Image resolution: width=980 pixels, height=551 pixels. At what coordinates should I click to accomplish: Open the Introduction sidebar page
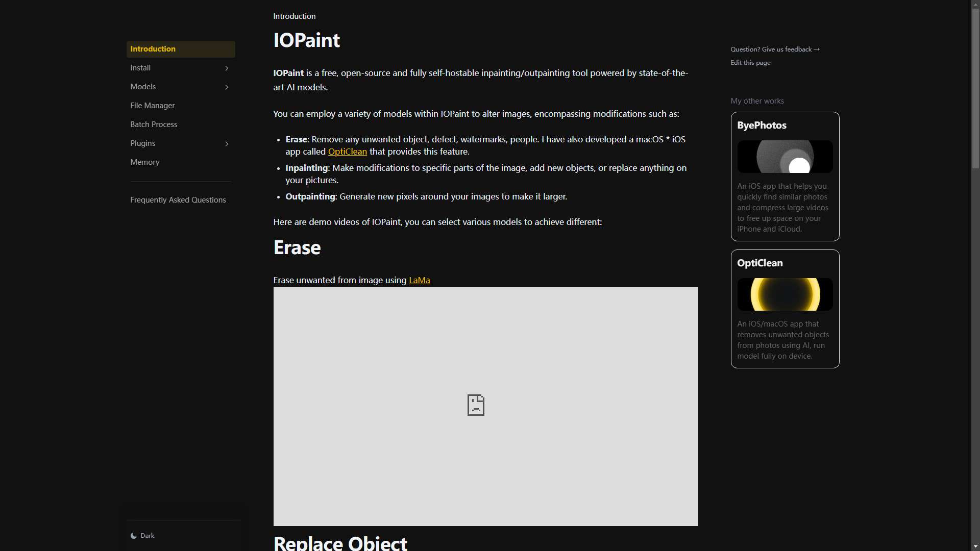coord(181,49)
